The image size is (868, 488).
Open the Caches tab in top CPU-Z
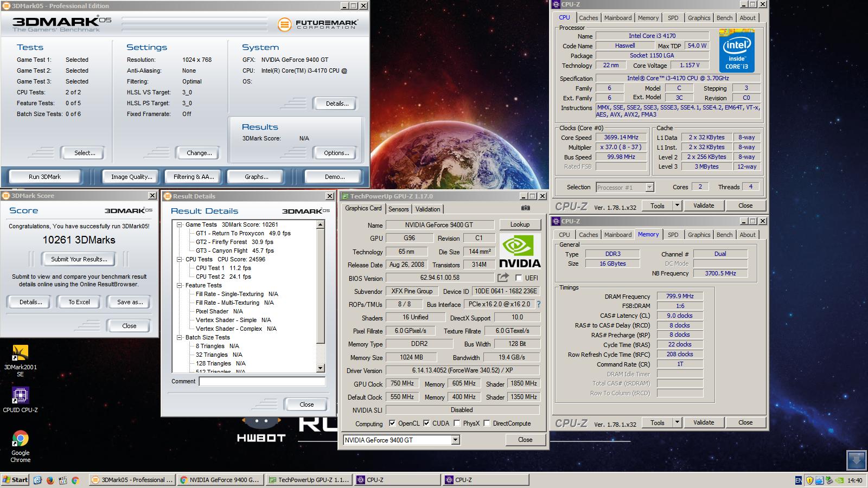point(588,18)
